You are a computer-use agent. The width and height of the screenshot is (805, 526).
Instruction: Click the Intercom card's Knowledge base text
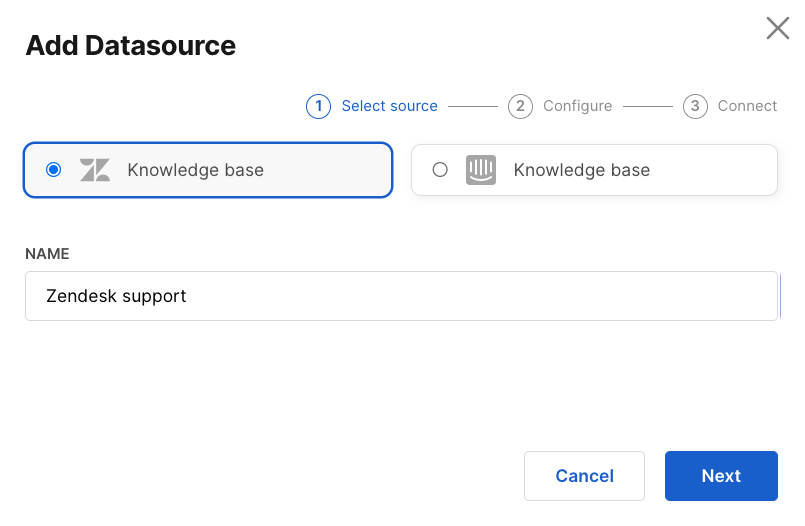581,170
